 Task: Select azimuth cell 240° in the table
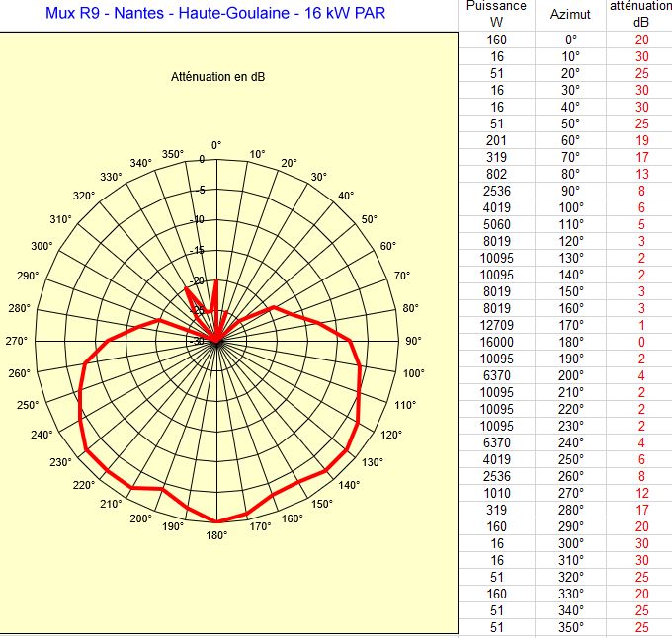pyautogui.click(x=571, y=442)
